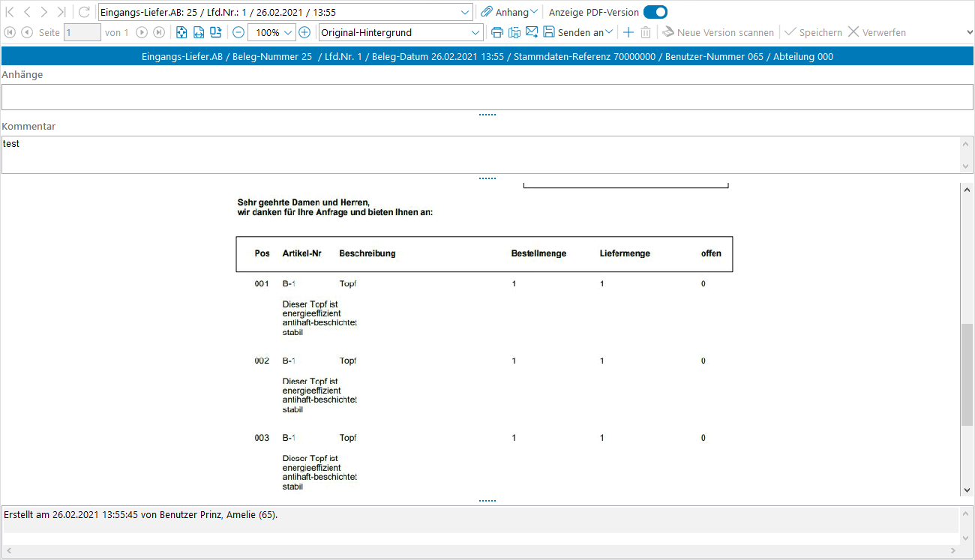Zoom in with the plus icon
The image size is (975, 560).
304,32
